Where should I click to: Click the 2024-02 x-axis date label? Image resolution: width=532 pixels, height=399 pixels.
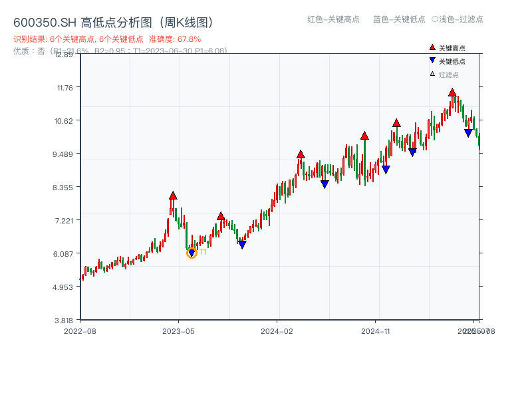tap(277, 331)
